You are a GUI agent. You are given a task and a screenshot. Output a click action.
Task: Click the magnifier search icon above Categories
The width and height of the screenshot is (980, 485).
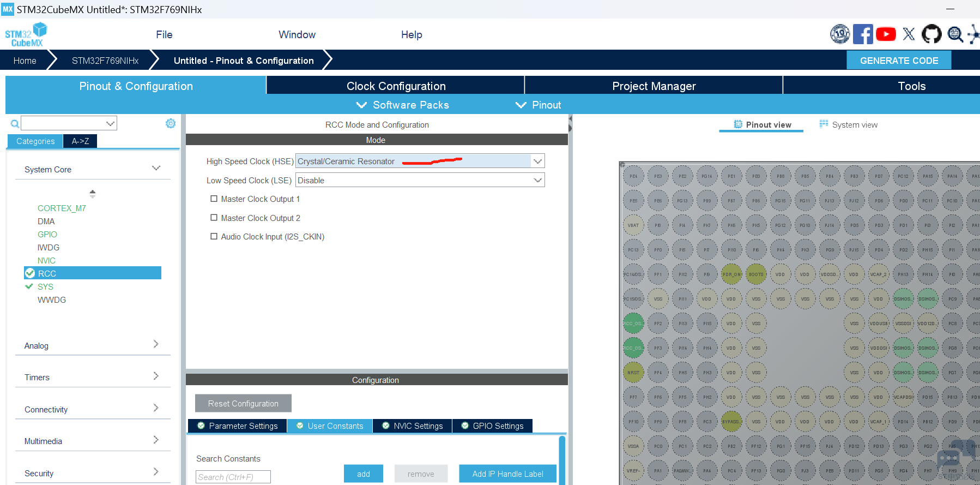[15, 124]
